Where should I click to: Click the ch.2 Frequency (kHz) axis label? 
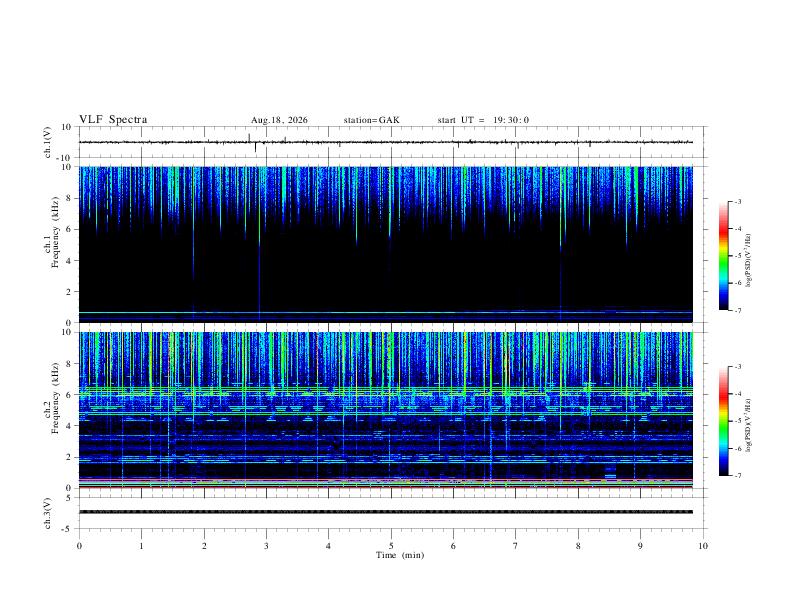click(x=52, y=398)
